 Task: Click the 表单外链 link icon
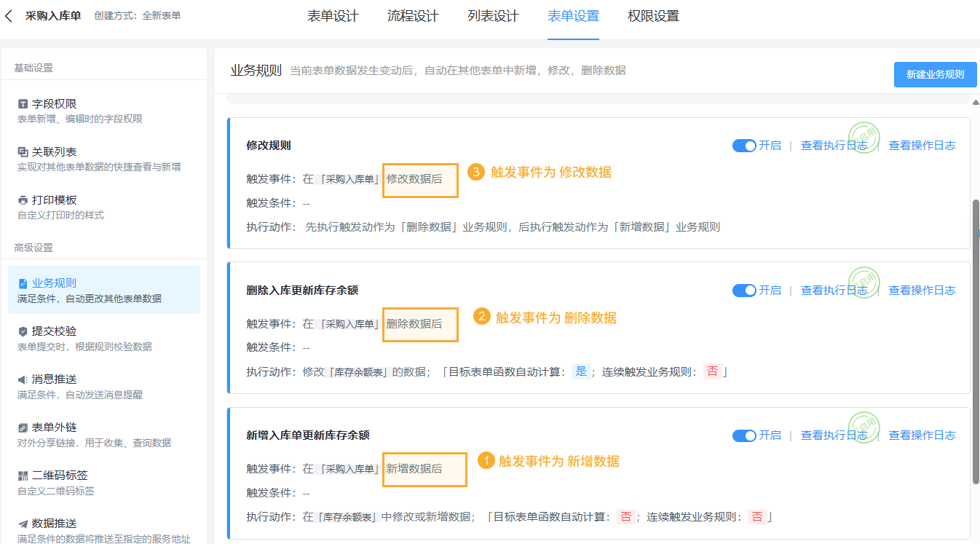pos(23,427)
